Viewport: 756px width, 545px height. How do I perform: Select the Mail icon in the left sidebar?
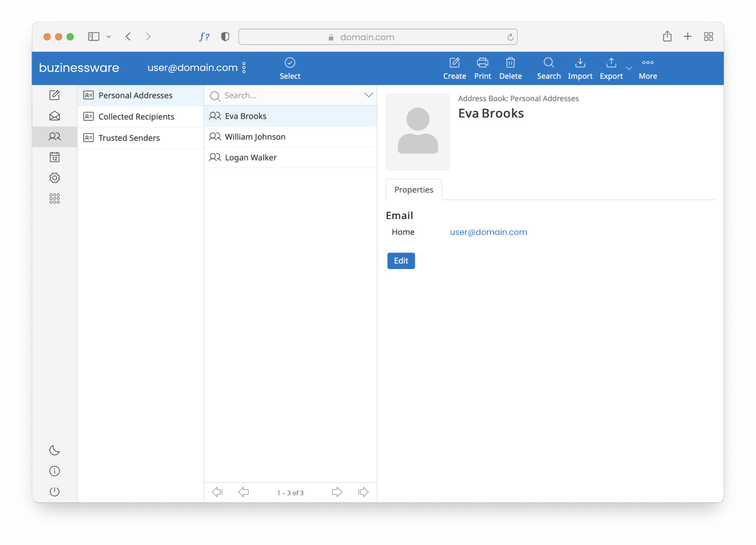[x=54, y=115]
